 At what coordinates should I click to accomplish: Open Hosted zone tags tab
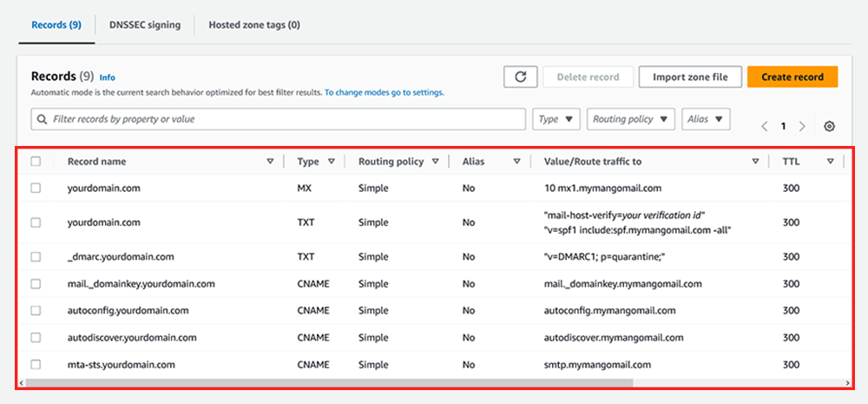click(x=254, y=25)
